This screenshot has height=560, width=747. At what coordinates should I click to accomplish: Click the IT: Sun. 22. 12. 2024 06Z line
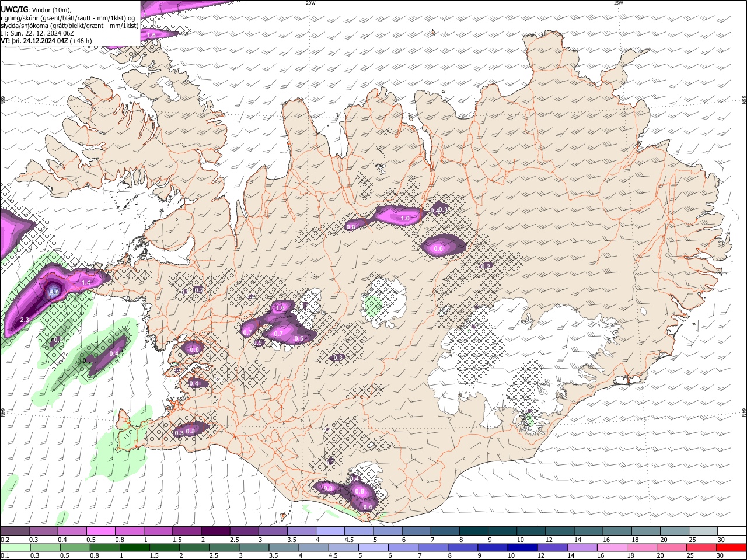[x=37, y=33]
